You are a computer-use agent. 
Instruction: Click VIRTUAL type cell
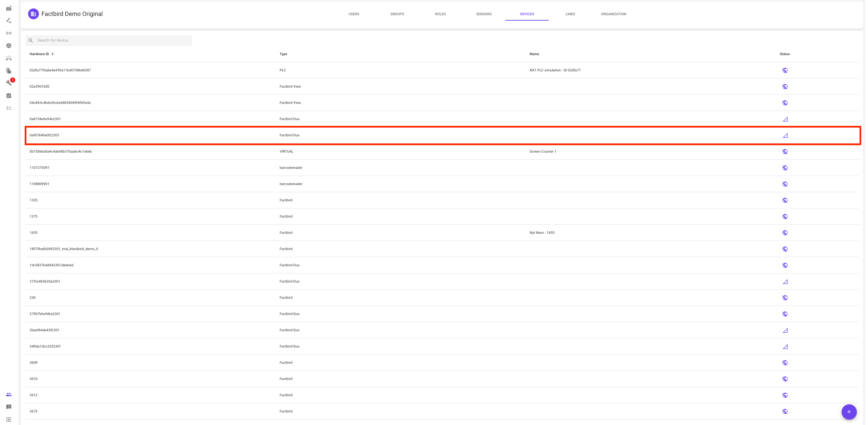pos(286,152)
